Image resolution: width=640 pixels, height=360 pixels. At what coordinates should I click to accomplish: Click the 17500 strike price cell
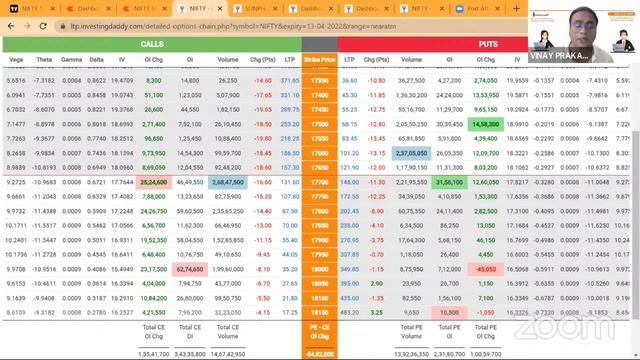tap(320, 124)
